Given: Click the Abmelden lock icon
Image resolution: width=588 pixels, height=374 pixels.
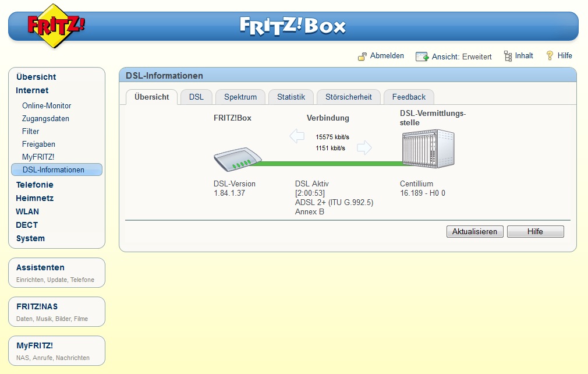Looking at the screenshot, I should [x=362, y=57].
